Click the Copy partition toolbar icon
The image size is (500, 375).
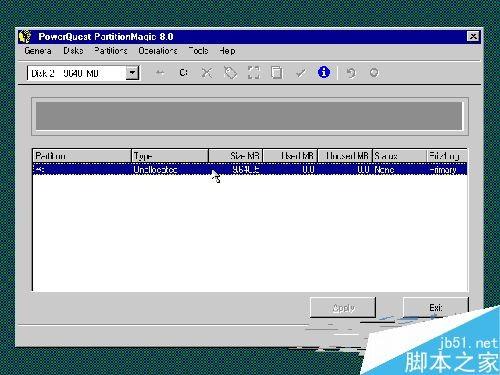tap(277, 73)
